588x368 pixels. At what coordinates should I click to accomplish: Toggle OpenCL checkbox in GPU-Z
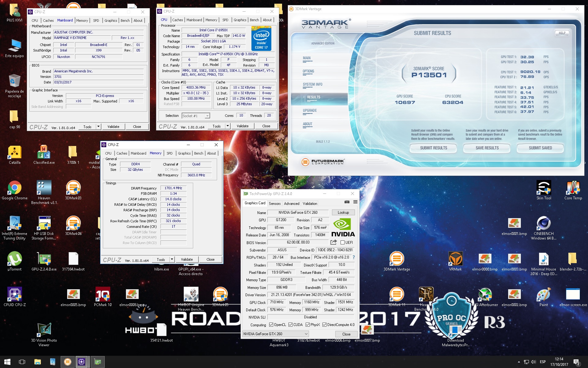(x=271, y=325)
